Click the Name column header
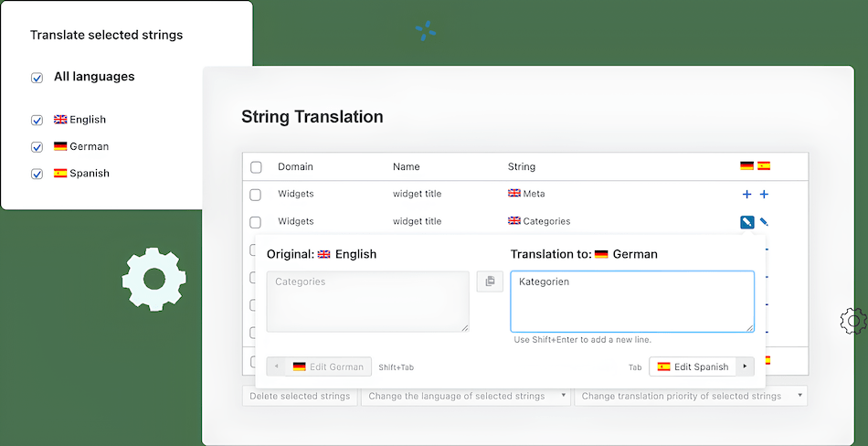The height and width of the screenshot is (446, 868). point(407,166)
